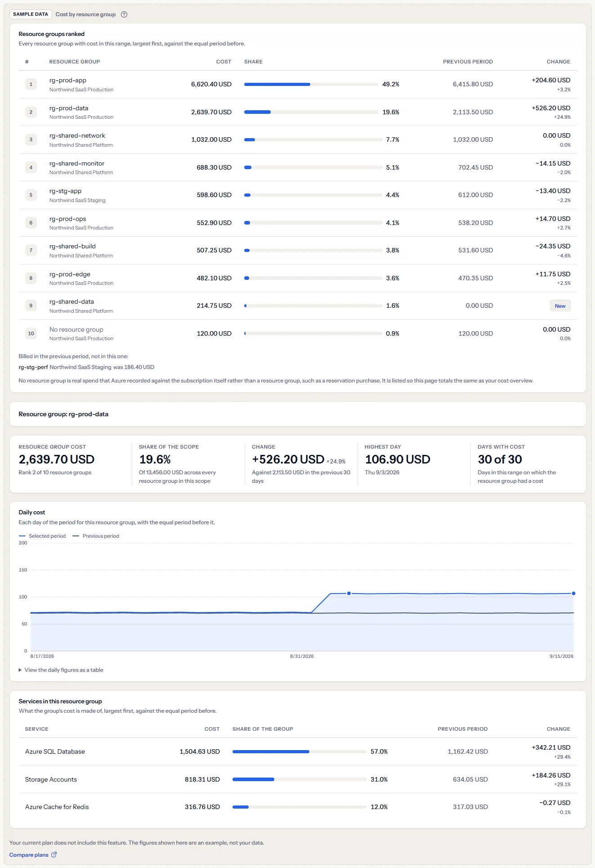
Task: Select the rg-prod-ops resource group
Action: [68, 219]
